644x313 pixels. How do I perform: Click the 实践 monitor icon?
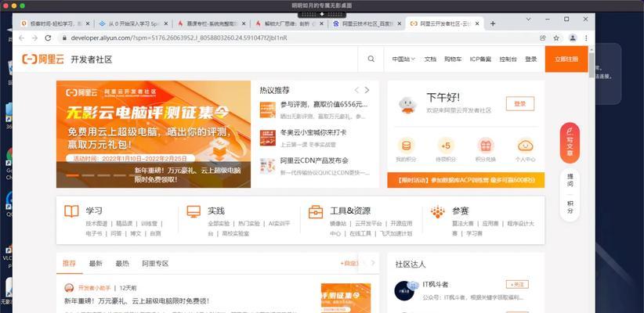(x=193, y=211)
